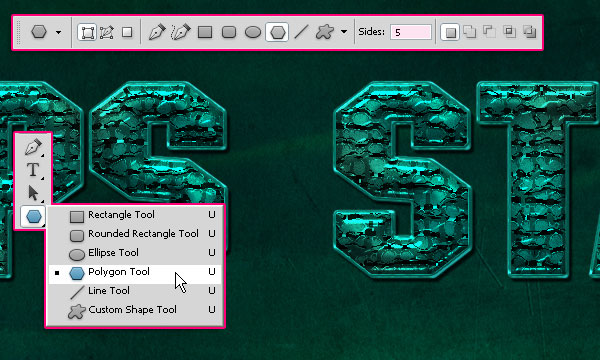Choose Rounded Rectangle shape in options bar
Screen dimensions: 600x360
229,32
